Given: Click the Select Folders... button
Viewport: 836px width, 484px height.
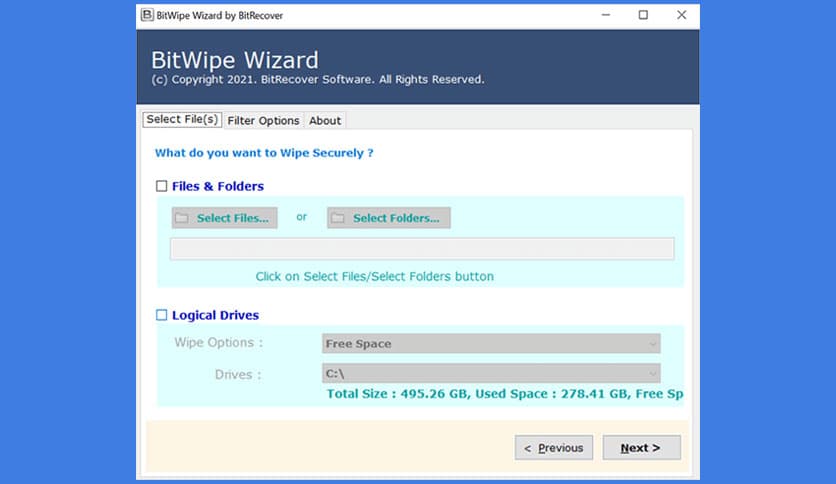Looking at the screenshot, I should [x=389, y=218].
